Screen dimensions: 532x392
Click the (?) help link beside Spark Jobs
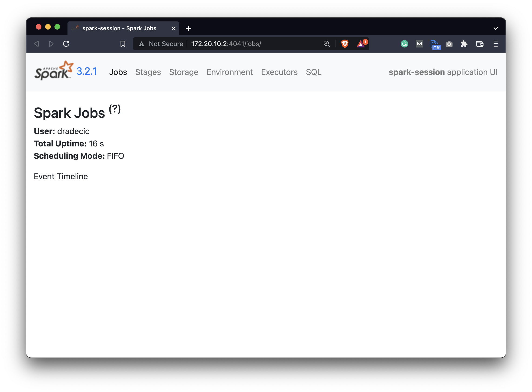115,109
